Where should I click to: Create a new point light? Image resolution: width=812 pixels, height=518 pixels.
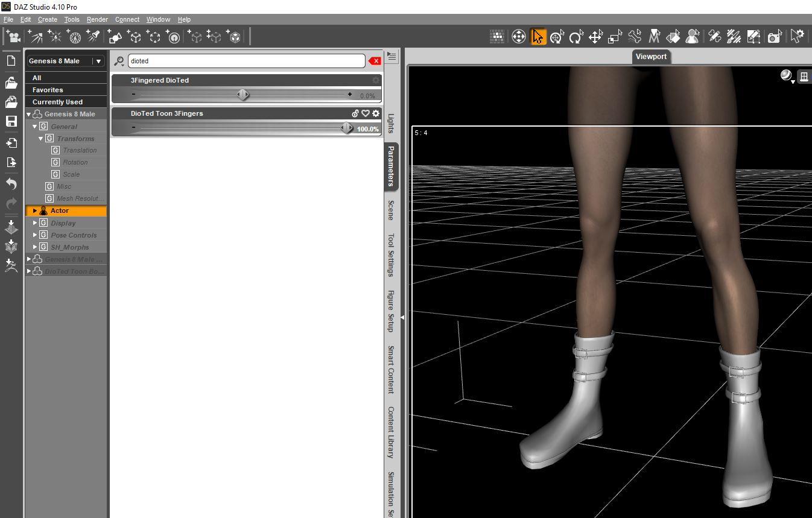tap(55, 37)
